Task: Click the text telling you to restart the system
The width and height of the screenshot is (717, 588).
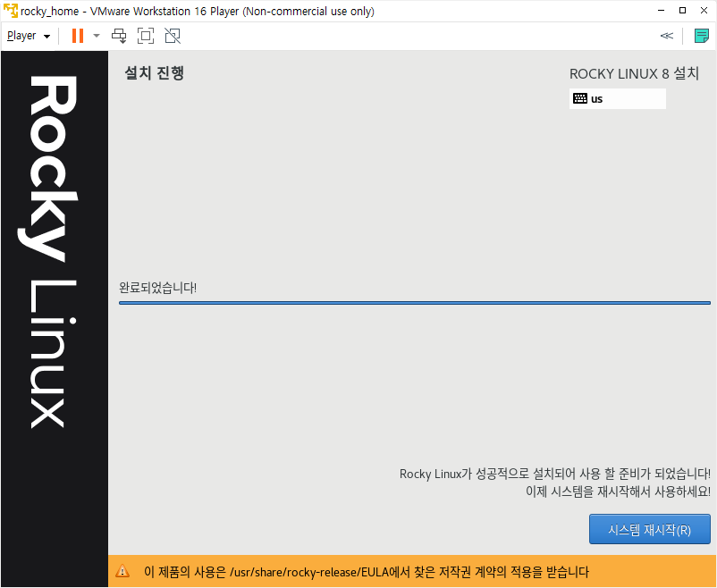Action: point(618,491)
